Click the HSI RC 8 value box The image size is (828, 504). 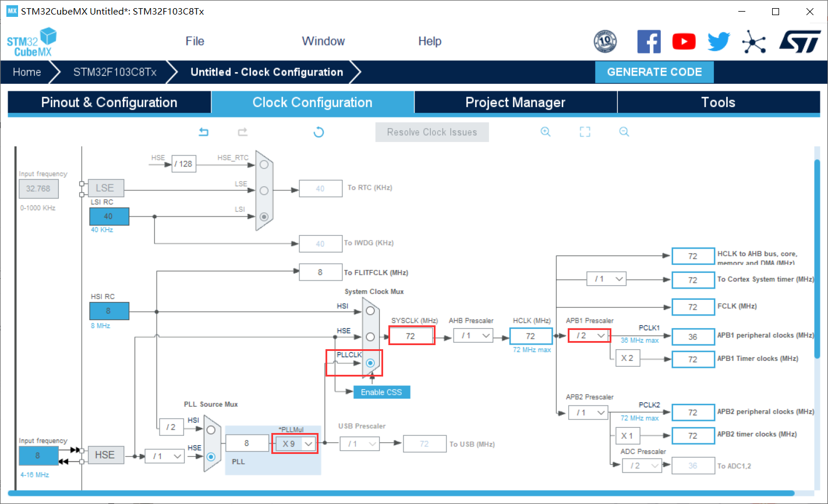click(x=109, y=311)
